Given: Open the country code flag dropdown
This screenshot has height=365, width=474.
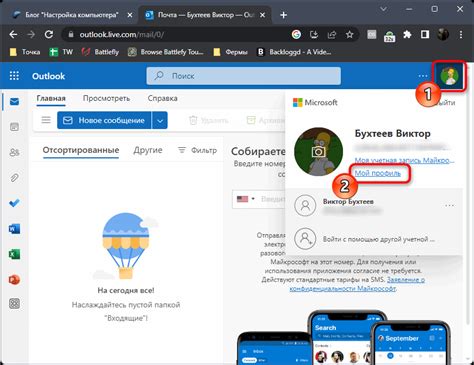Looking at the screenshot, I should (246, 199).
